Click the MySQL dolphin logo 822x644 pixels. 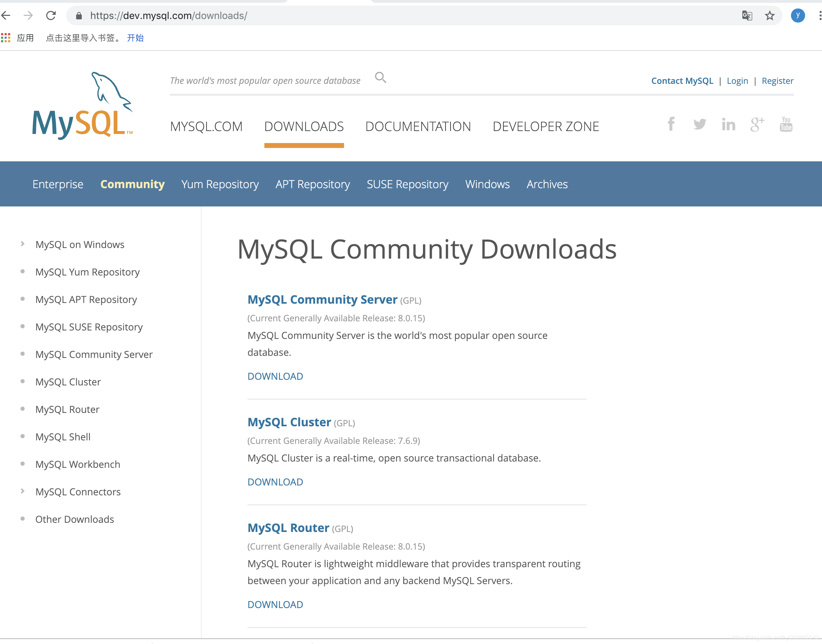(82, 106)
